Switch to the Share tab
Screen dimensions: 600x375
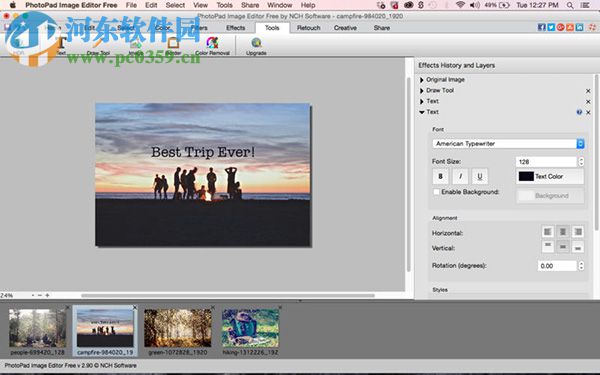[382, 28]
